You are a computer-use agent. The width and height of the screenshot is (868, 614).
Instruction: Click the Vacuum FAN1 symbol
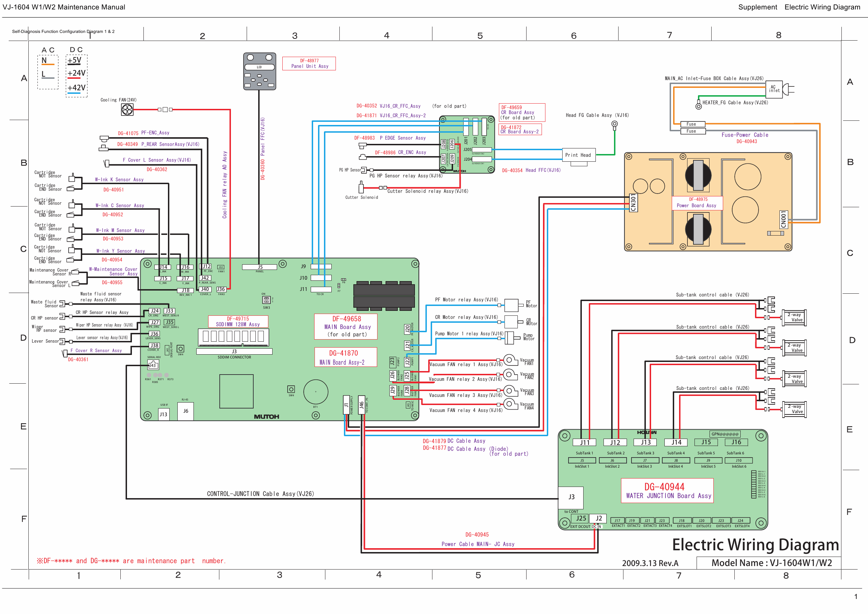point(510,360)
